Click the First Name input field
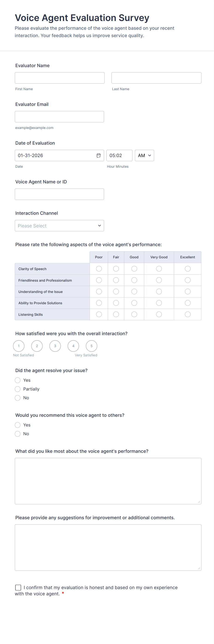This screenshot has height=644, width=214. pyautogui.click(x=60, y=78)
